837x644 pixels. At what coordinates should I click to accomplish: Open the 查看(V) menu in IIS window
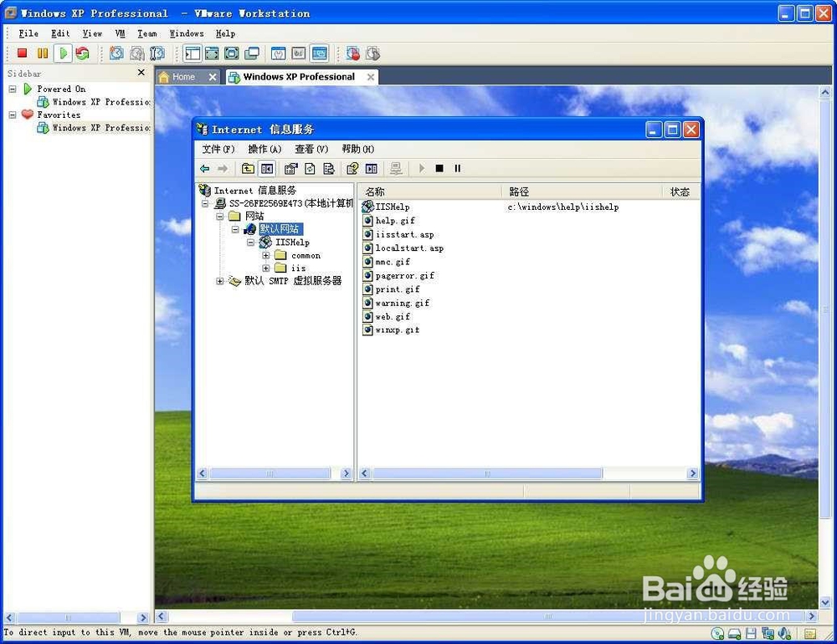(x=311, y=149)
